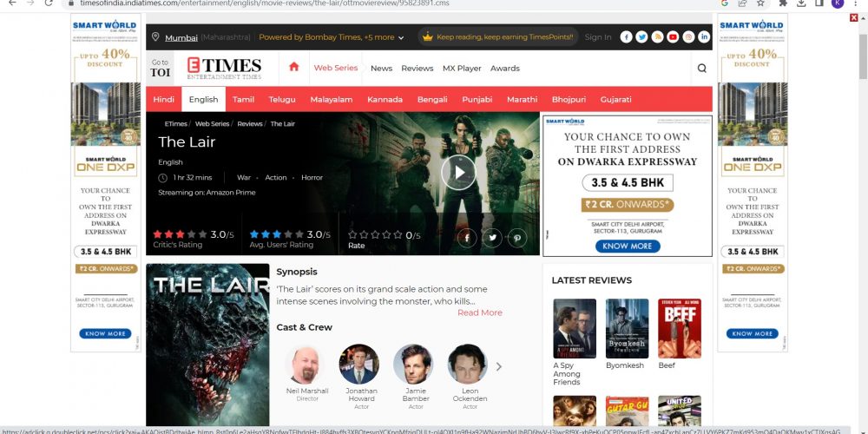Pin The Lair review on Pinterest
The width and height of the screenshot is (868, 434).
pos(517,238)
